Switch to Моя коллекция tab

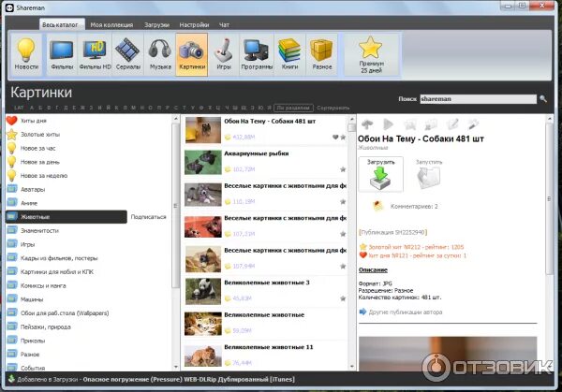click(x=111, y=24)
